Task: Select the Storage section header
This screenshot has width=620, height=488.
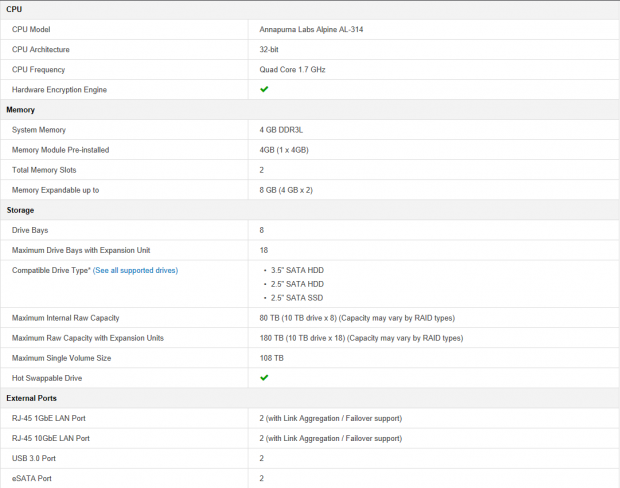Action: point(20,210)
